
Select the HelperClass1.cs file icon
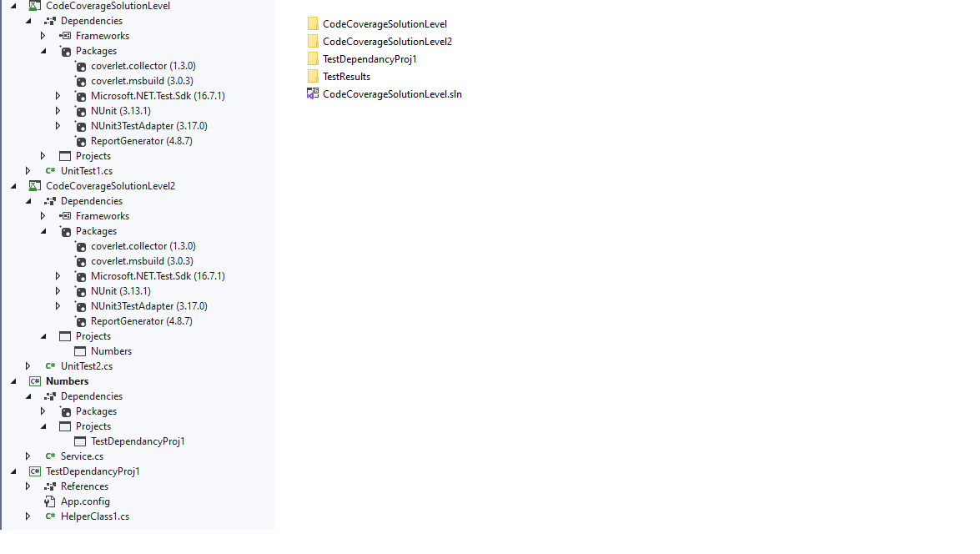click(50, 516)
